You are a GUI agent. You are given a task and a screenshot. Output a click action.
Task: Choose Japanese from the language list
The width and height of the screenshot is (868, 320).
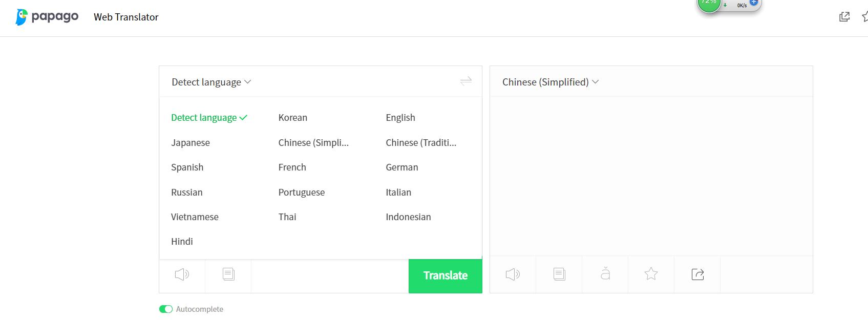[190, 143]
